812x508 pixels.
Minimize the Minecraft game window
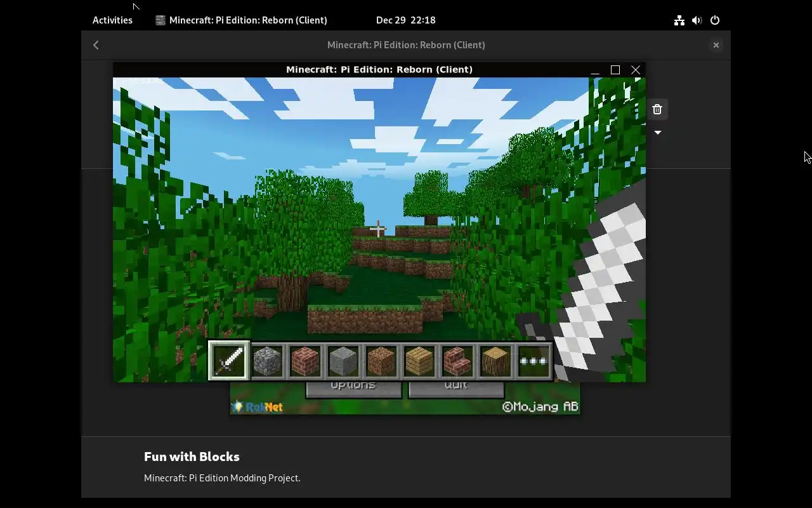pos(595,70)
